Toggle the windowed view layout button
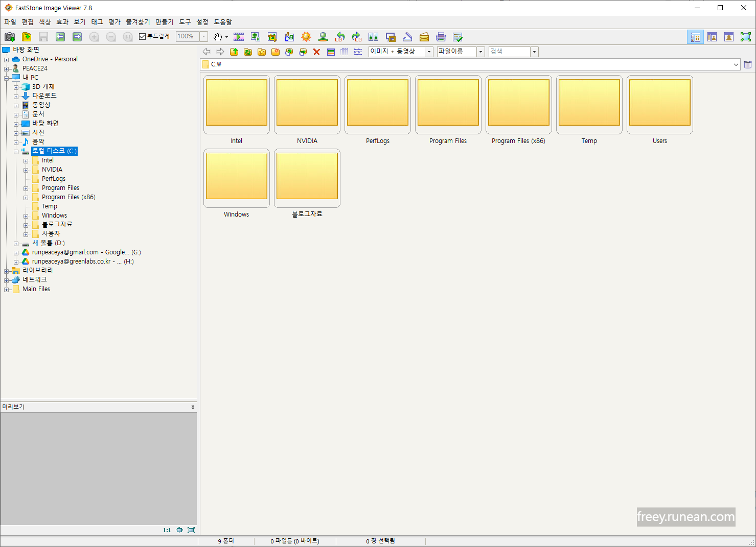 click(712, 37)
